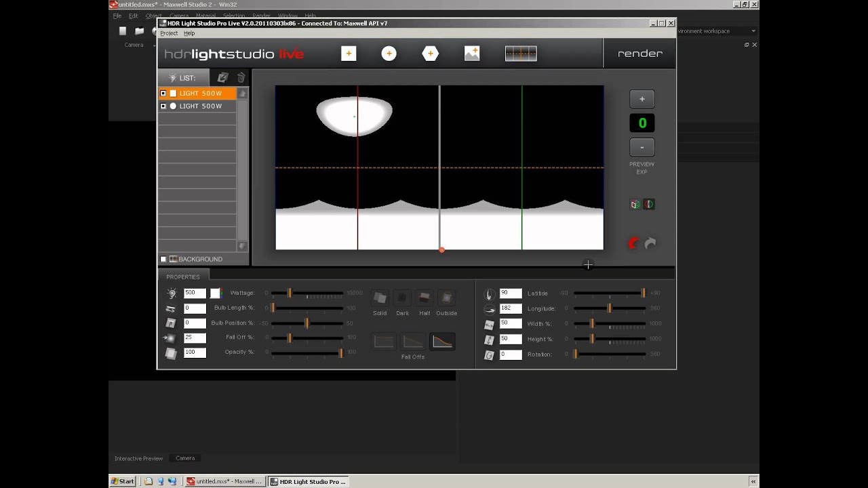Click the Fall Off % input field
Viewport: 868px width, 488px height.
coord(195,338)
